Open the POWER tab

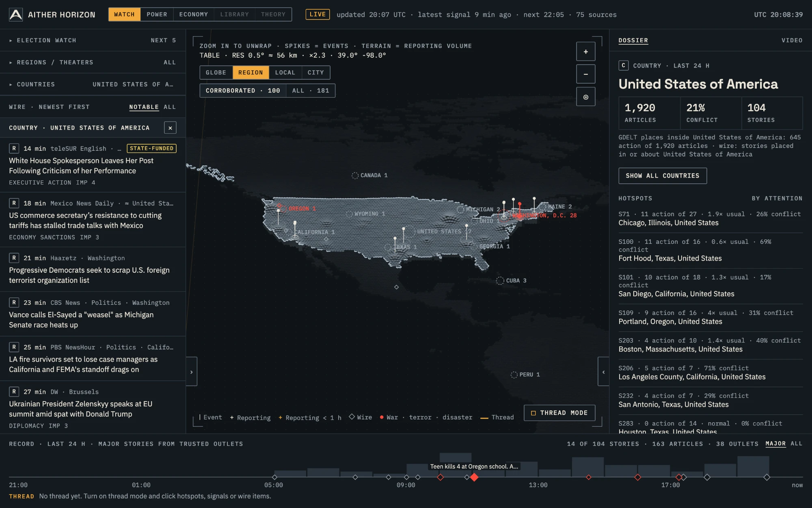click(x=157, y=14)
